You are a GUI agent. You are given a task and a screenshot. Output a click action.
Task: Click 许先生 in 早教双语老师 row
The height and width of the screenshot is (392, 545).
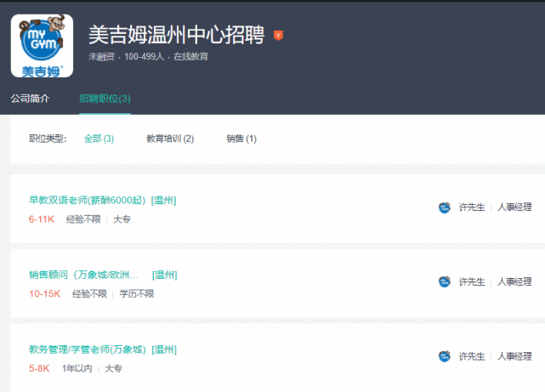pyautogui.click(x=472, y=207)
